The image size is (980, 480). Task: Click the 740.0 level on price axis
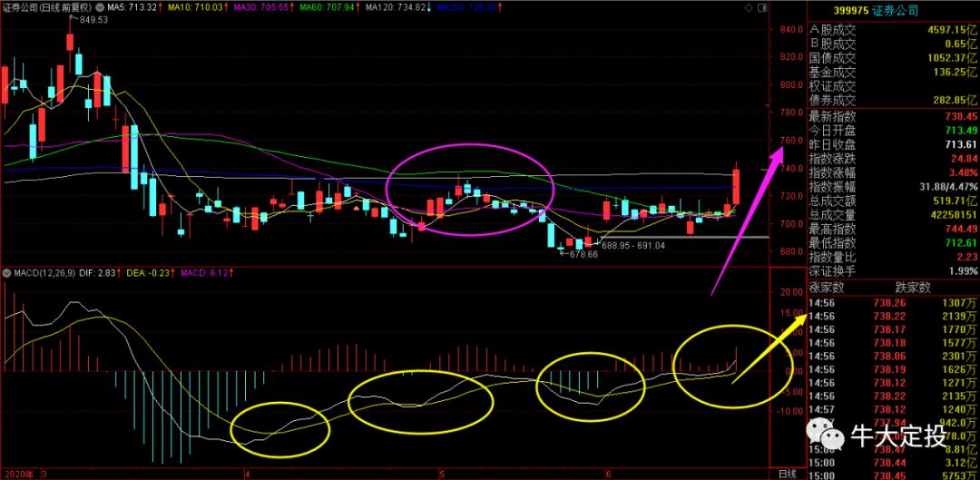coord(790,168)
